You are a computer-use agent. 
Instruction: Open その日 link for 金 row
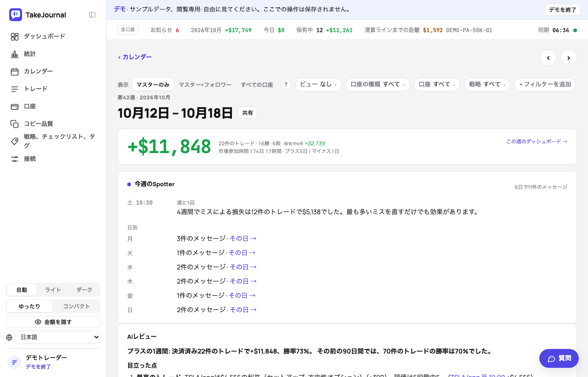click(242, 296)
